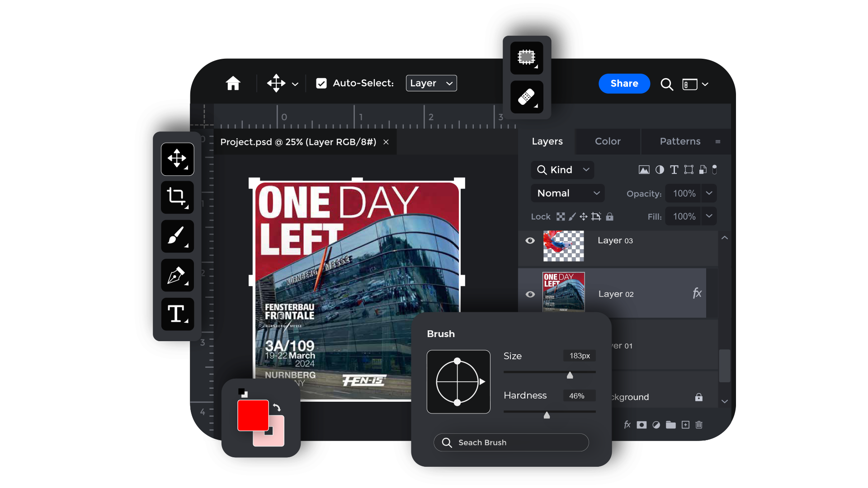Hide Layer 02 using eye icon
868x488 pixels.
click(530, 294)
